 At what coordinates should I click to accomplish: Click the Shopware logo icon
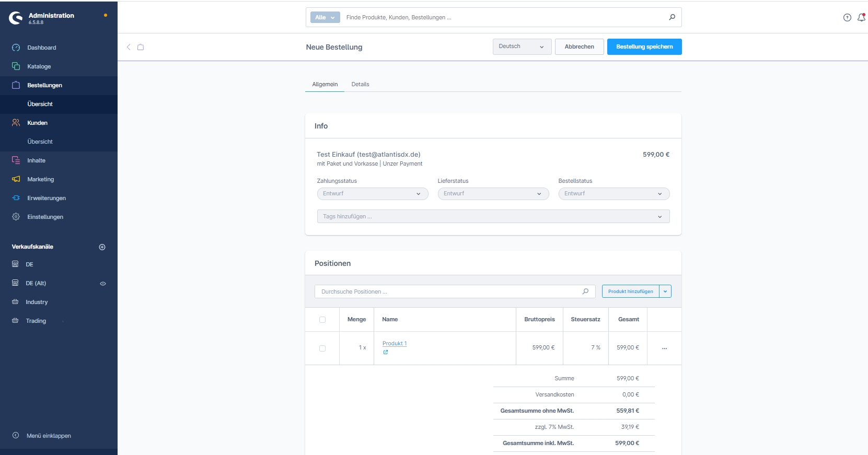[x=16, y=18]
